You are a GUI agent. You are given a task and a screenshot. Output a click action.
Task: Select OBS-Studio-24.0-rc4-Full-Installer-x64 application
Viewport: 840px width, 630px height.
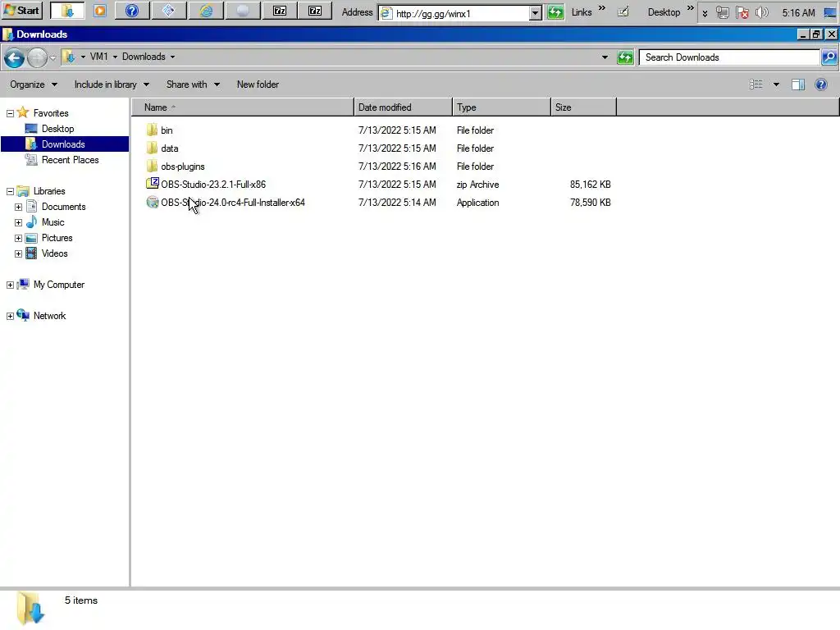click(232, 203)
